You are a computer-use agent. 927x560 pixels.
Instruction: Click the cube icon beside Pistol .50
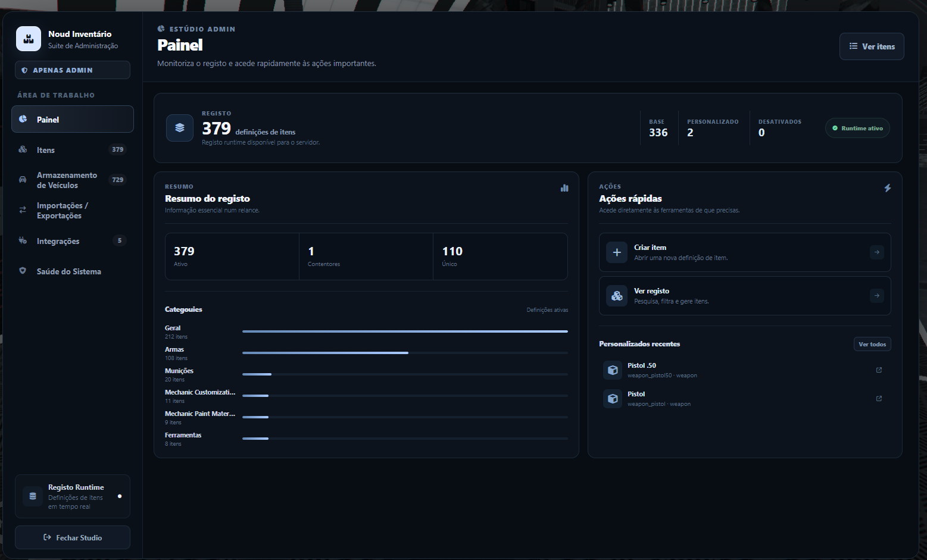[613, 370]
